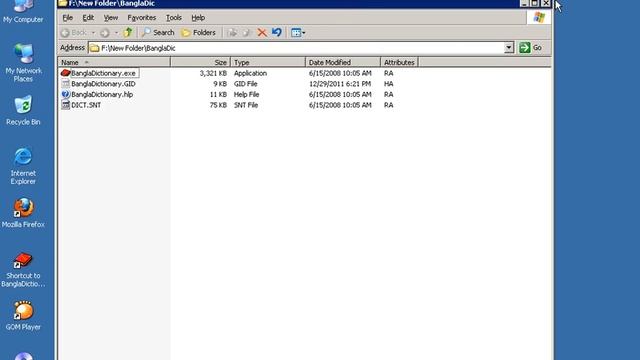This screenshot has width=640, height=360.
Task: Select the BanglaDictionary.exe file
Action: point(103,73)
